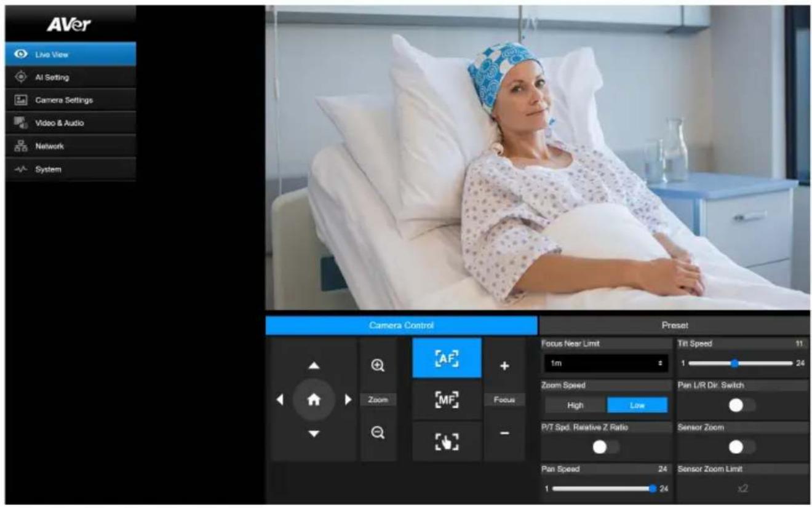This screenshot has height=508, width=812.
Task: Click the Zoom label between zoom buttons
Action: pos(378,400)
